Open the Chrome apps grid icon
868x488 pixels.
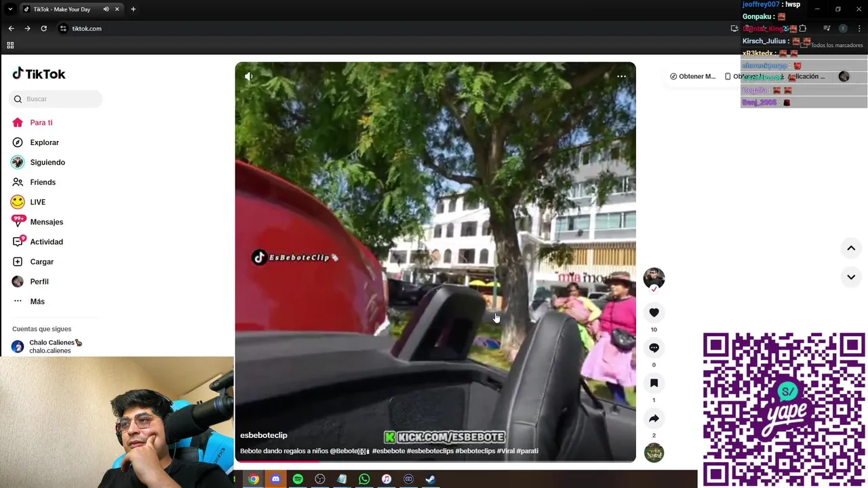10,45
